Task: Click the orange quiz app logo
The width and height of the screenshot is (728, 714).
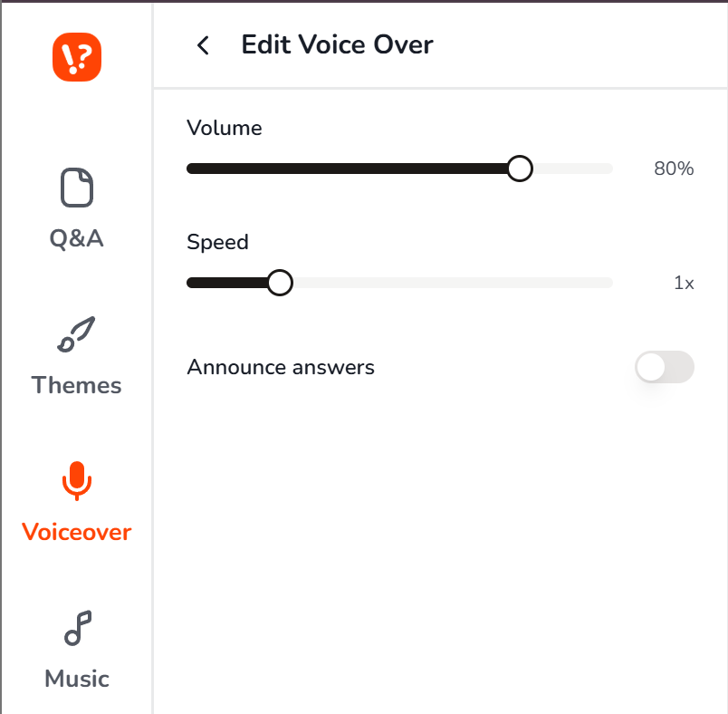Action: [x=77, y=57]
